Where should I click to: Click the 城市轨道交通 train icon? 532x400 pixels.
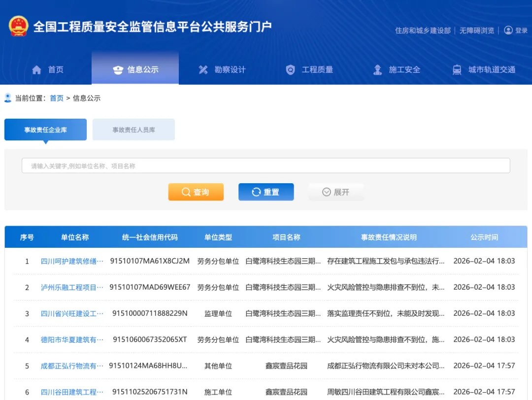pyautogui.click(x=457, y=70)
